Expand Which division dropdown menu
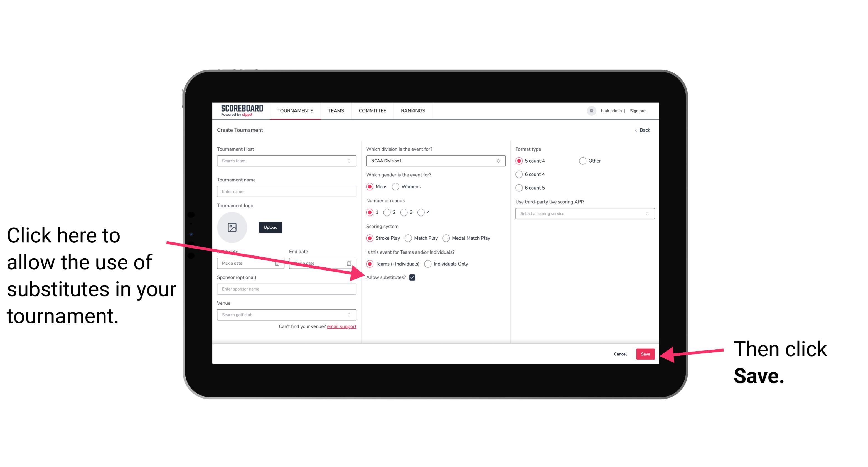The width and height of the screenshot is (868, 467). pos(435,161)
